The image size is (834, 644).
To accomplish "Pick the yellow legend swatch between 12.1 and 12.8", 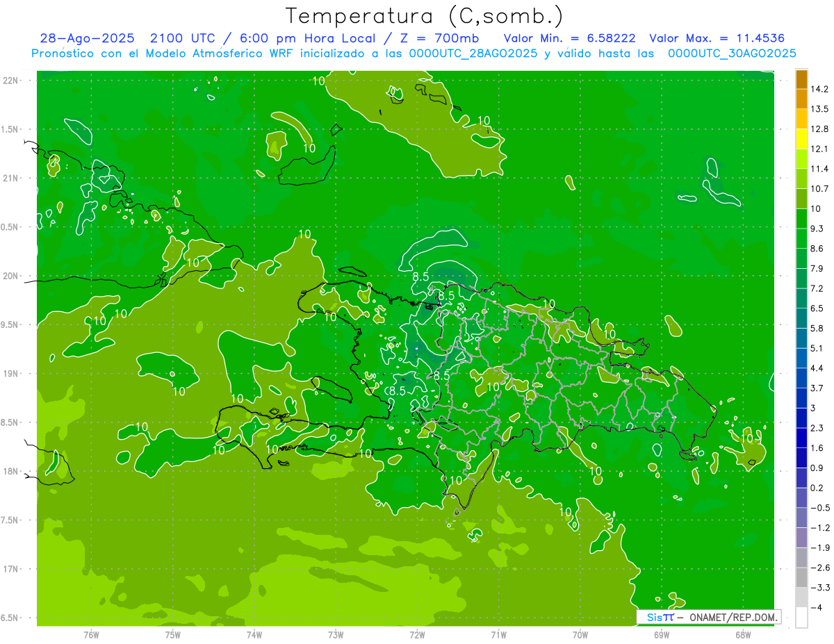I will (801, 139).
